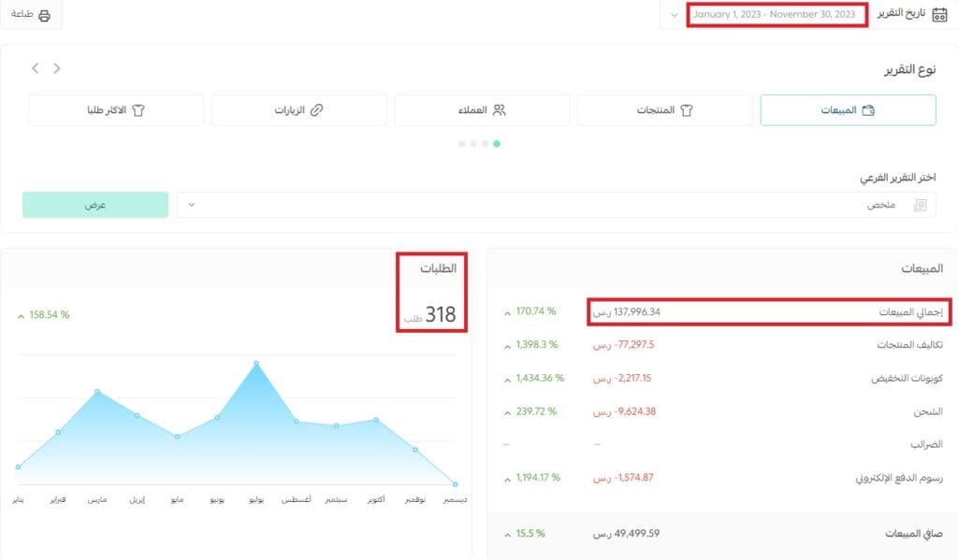
Task: Open the ملخص sub-report dropdown
Action: pyautogui.click(x=556, y=205)
